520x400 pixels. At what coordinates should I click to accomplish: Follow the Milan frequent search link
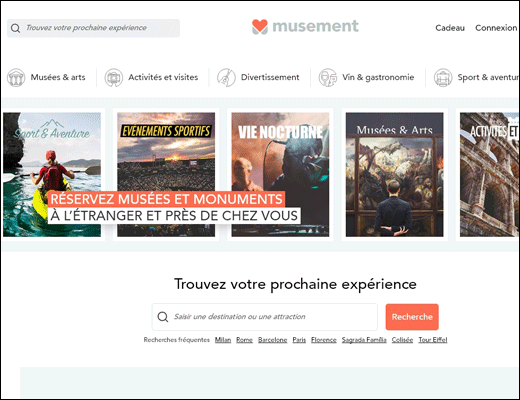pos(223,340)
